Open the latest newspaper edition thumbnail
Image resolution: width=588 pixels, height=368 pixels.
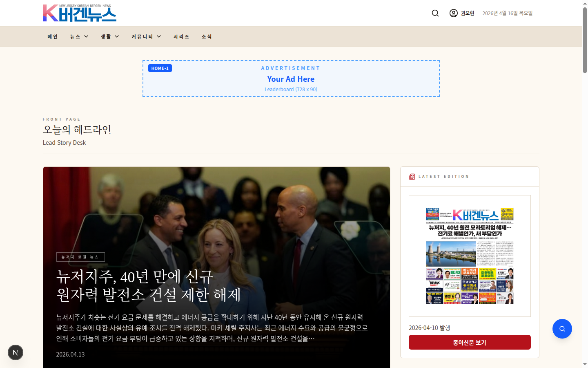[x=470, y=256]
